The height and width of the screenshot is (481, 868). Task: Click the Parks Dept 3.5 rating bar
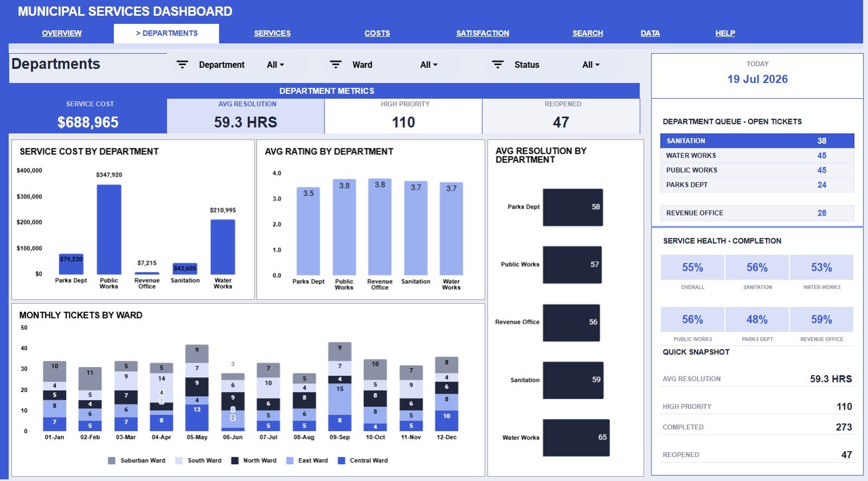point(308,231)
